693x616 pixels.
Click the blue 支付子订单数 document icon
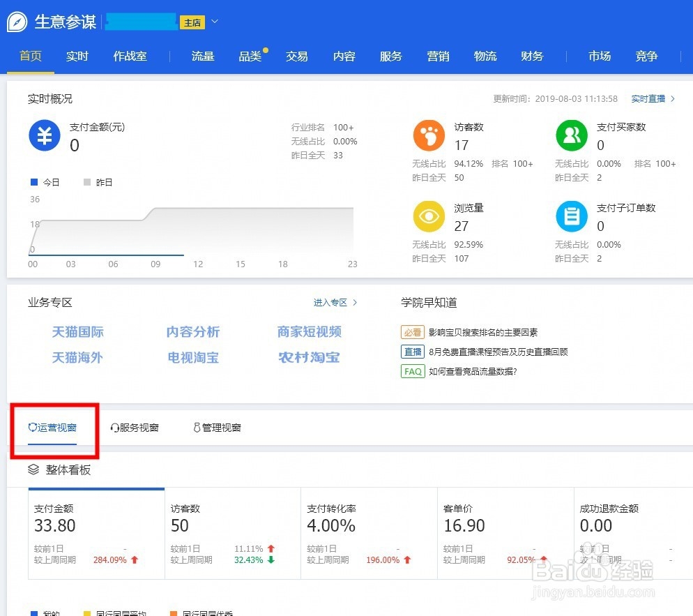click(x=572, y=216)
